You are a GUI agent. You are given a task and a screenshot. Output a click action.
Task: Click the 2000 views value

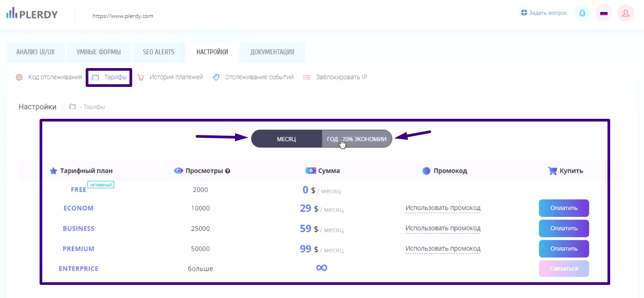[200, 190]
